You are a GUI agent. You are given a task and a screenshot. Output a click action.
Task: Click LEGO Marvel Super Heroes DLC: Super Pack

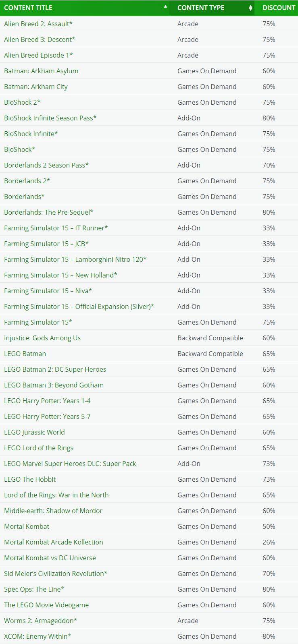(70, 464)
